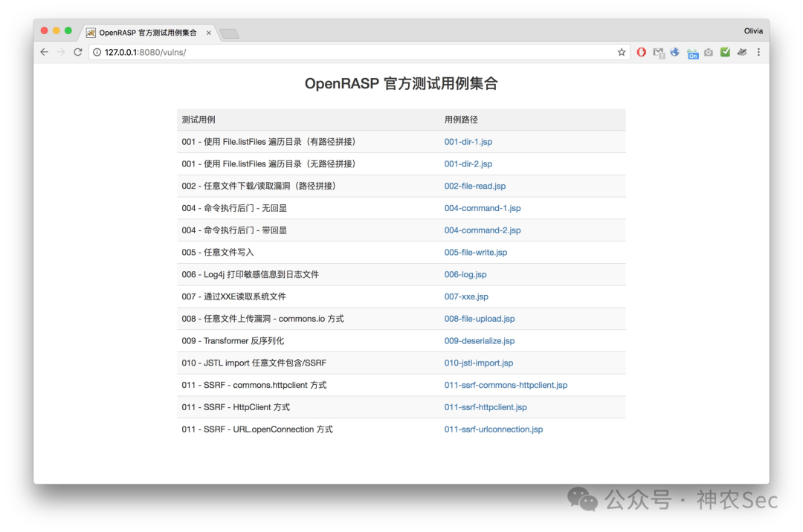Click the text '009 - Transformer 反序列化'
This screenshot has width=803, height=532.
(233, 341)
